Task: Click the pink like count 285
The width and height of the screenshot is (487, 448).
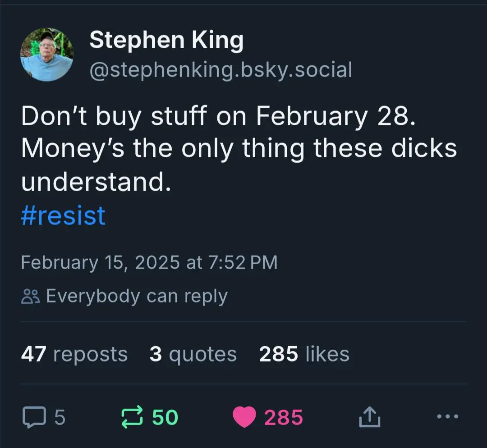Action: (283, 417)
